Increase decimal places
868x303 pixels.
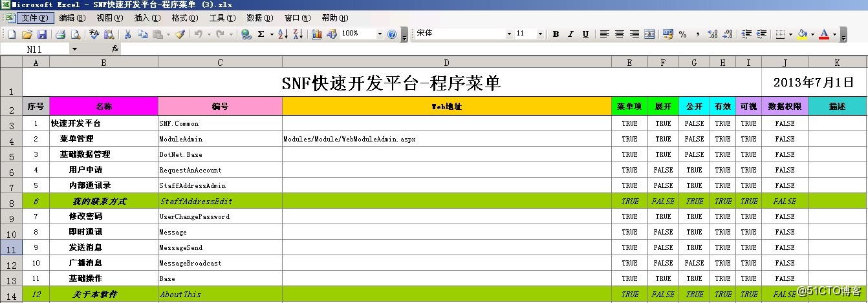click(x=713, y=34)
